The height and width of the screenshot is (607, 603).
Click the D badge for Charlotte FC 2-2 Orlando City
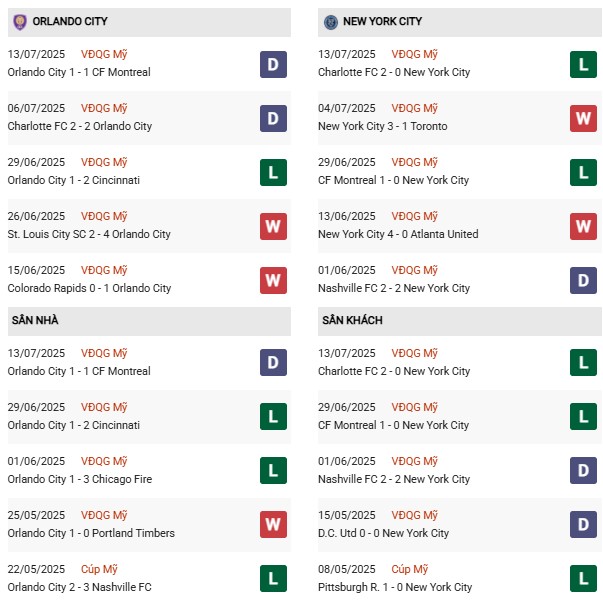coord(273,118)
